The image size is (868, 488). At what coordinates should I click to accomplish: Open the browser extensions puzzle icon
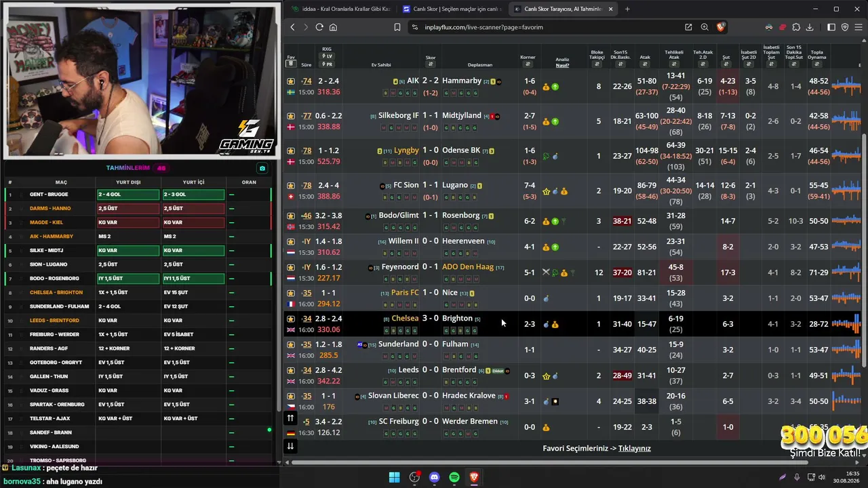point(796,27)
